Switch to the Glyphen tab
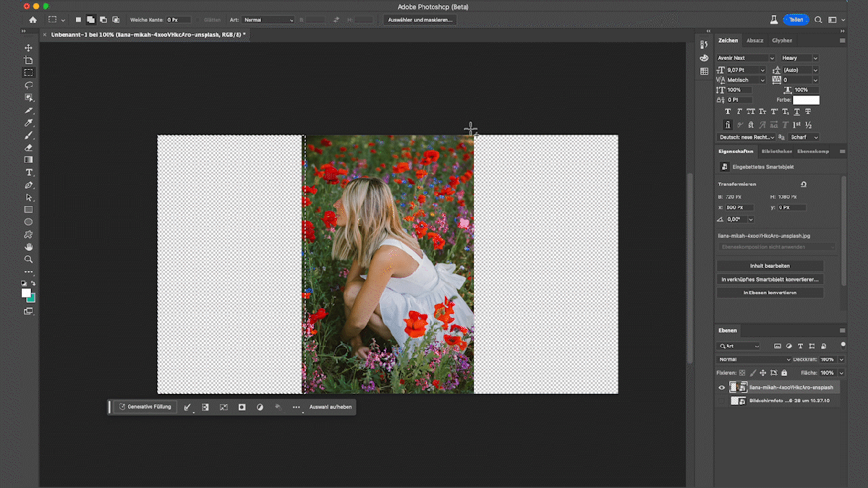868x488 pixels. pos(782,40)
